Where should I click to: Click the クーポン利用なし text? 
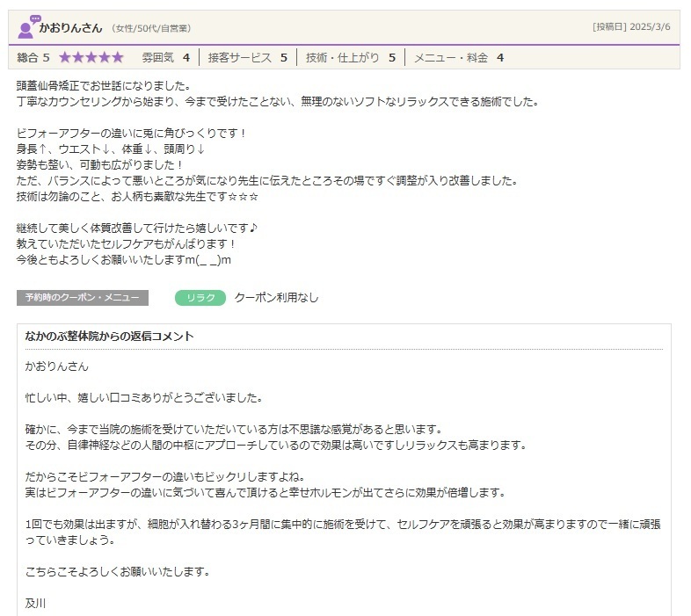click(x=276, y=297)
